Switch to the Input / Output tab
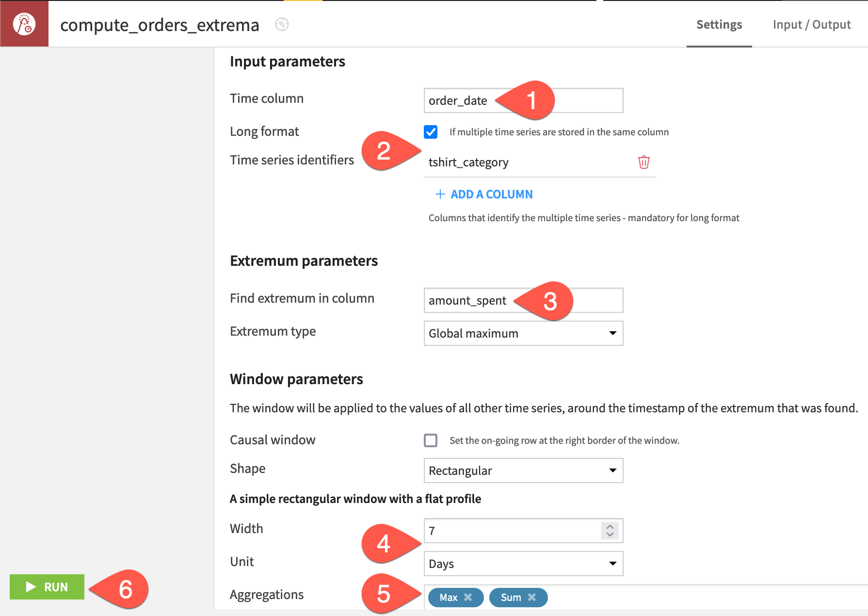The width and height of the screenshot is (868, 616). point(811,24)
